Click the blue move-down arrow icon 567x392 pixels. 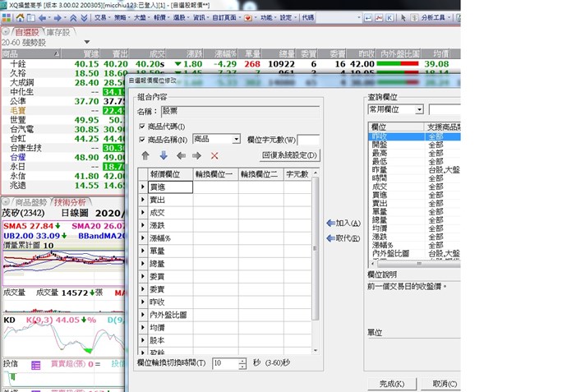click(x=163, y=155)
